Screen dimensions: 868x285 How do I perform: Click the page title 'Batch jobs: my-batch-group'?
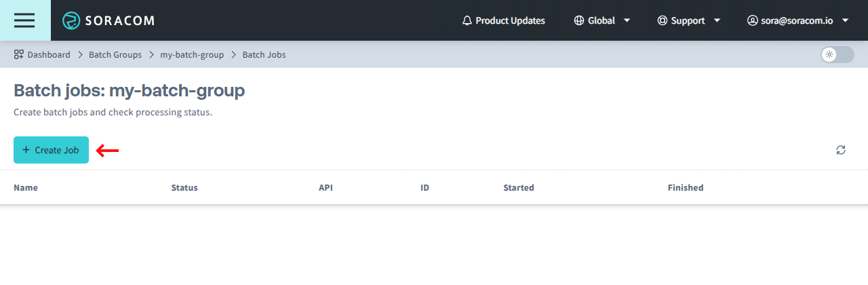pyautogui.click(x=130, y=90)
